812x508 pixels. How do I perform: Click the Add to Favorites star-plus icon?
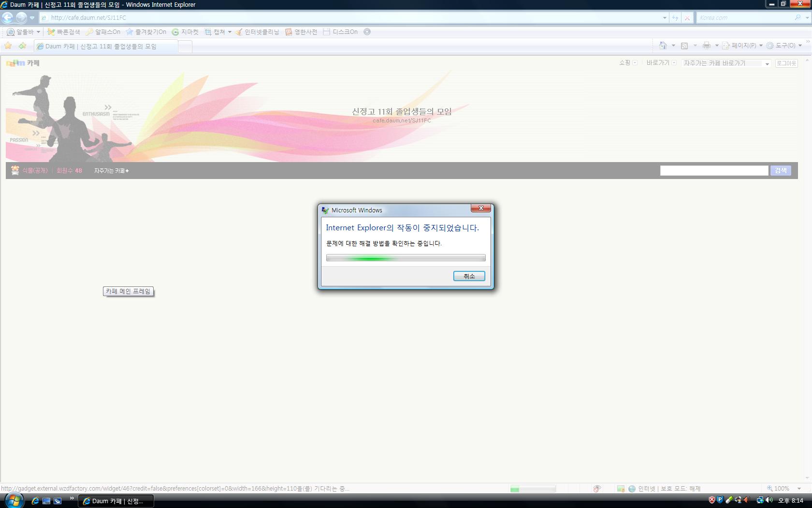tap(22, 46)
